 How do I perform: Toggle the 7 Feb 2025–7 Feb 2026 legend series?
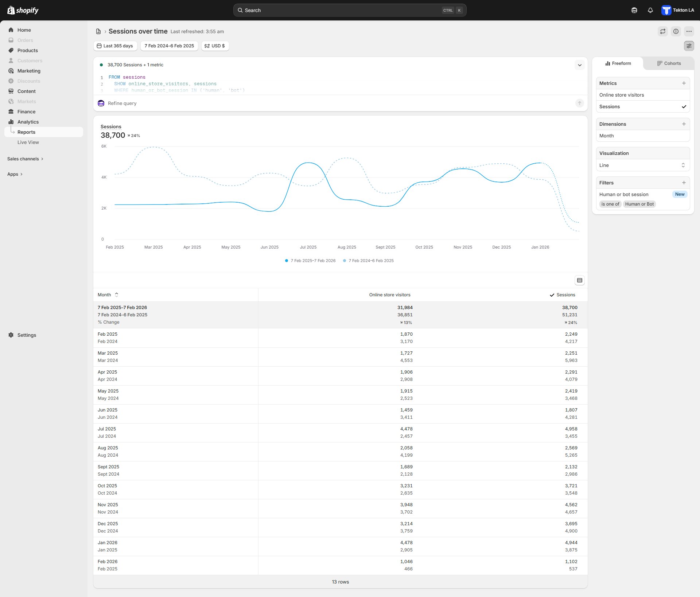312,261
